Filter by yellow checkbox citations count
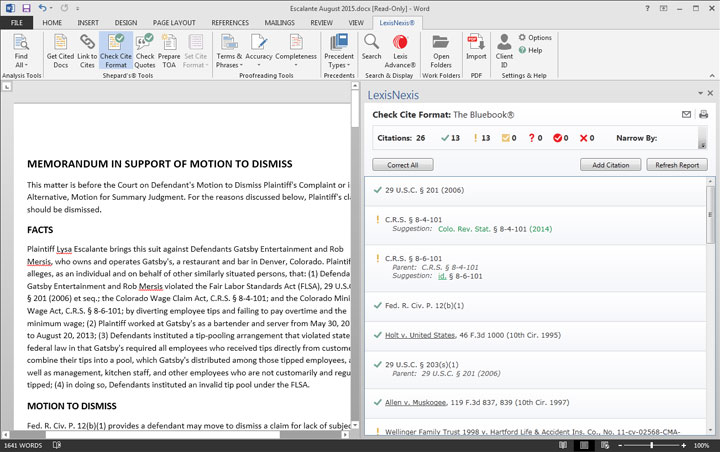The width and height of the screenshot is (720, 452). pos(509,138)
